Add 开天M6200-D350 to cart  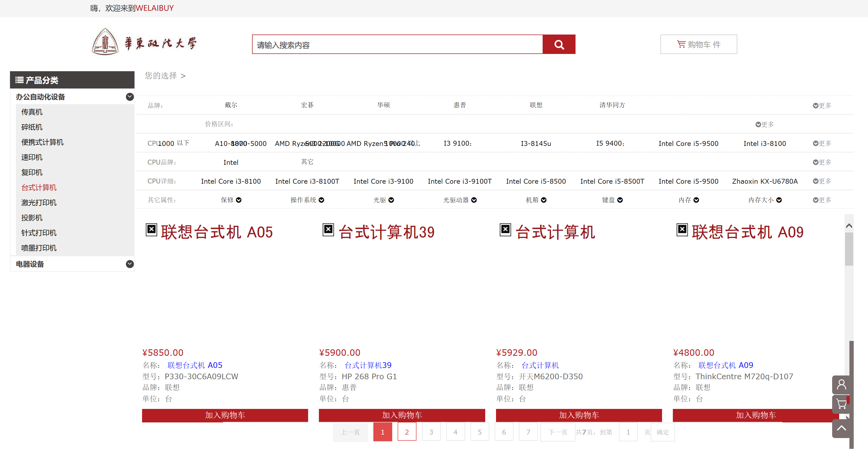(578, 415)
